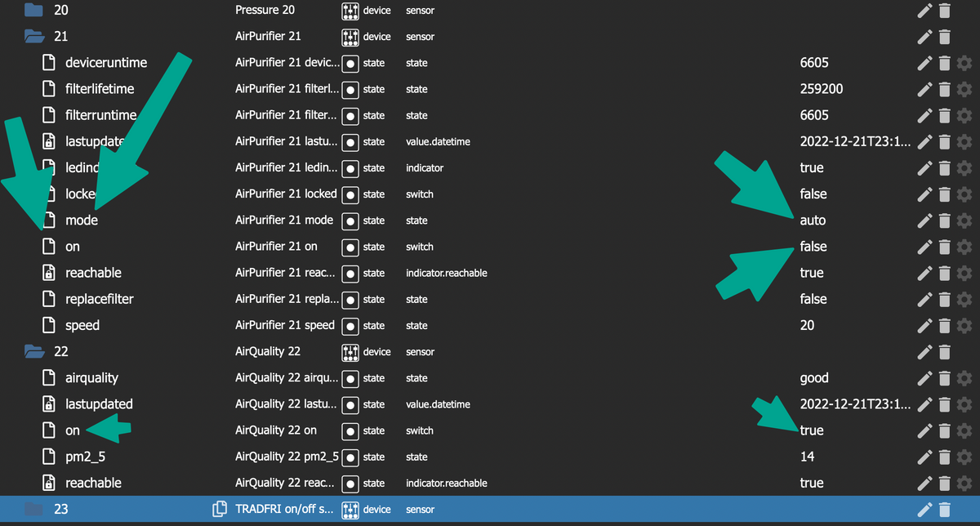Delete the speed state via trash icon
The width and height of the screenshot is (980, 526).
944,325
